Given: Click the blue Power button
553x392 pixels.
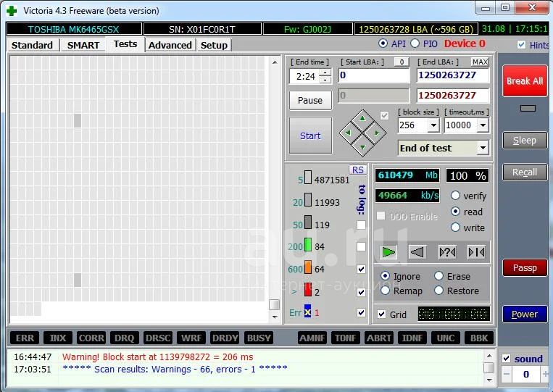Looking at the screenshot, I should [525, 314].
